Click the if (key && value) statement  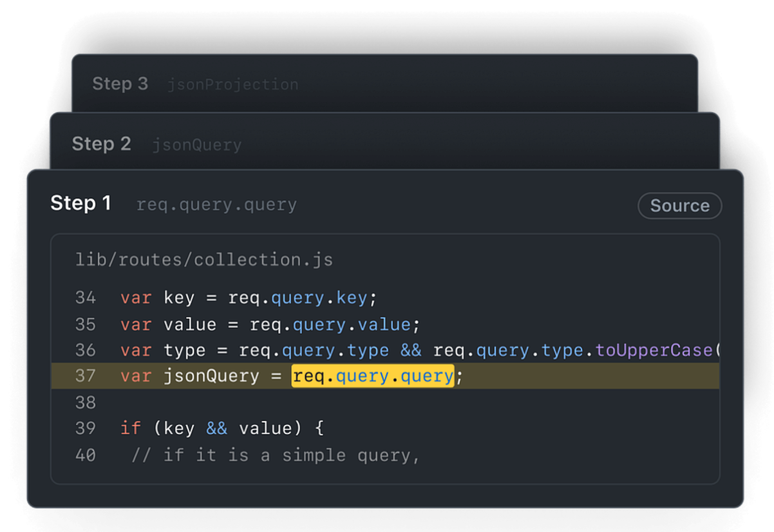(x=222, y=428)
